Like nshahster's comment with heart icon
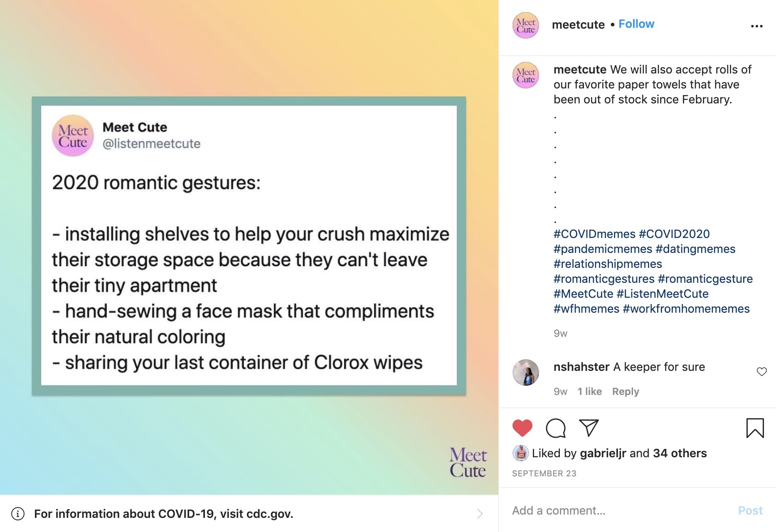The image size is (776, 532). click(x=761, y=372)
